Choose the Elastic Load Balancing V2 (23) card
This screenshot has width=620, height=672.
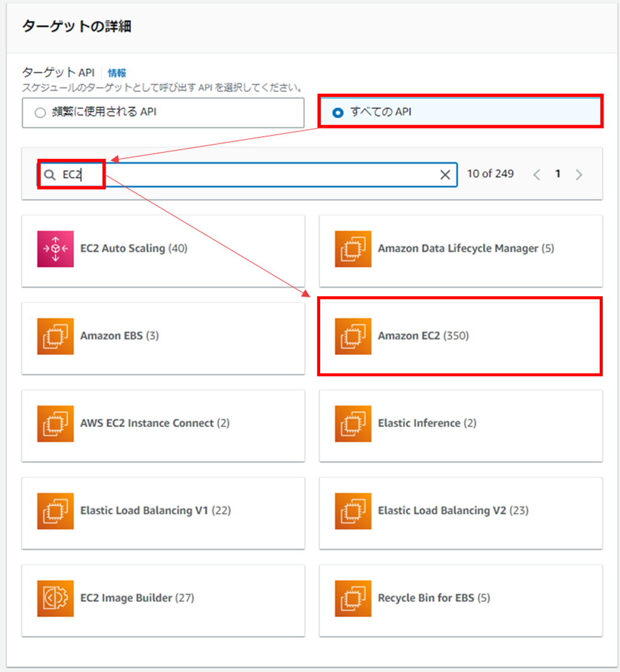461,514
